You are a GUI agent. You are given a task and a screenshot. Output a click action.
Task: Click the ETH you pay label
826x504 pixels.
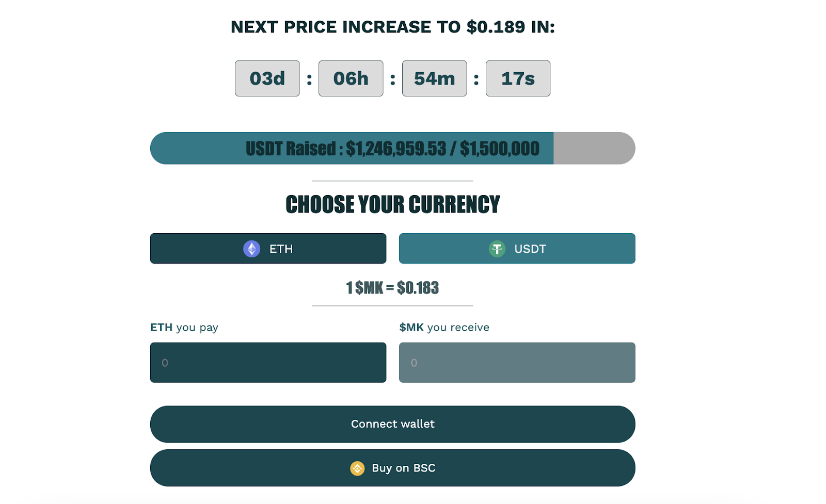click(184, 328)
